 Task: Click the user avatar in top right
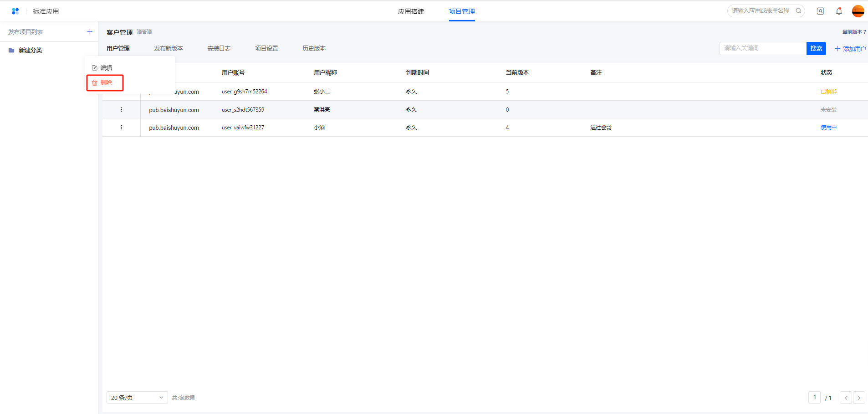[858, 11]
